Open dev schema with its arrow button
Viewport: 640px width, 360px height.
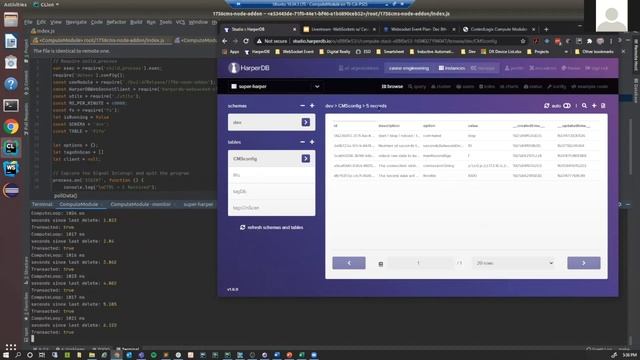pos(306,122)
